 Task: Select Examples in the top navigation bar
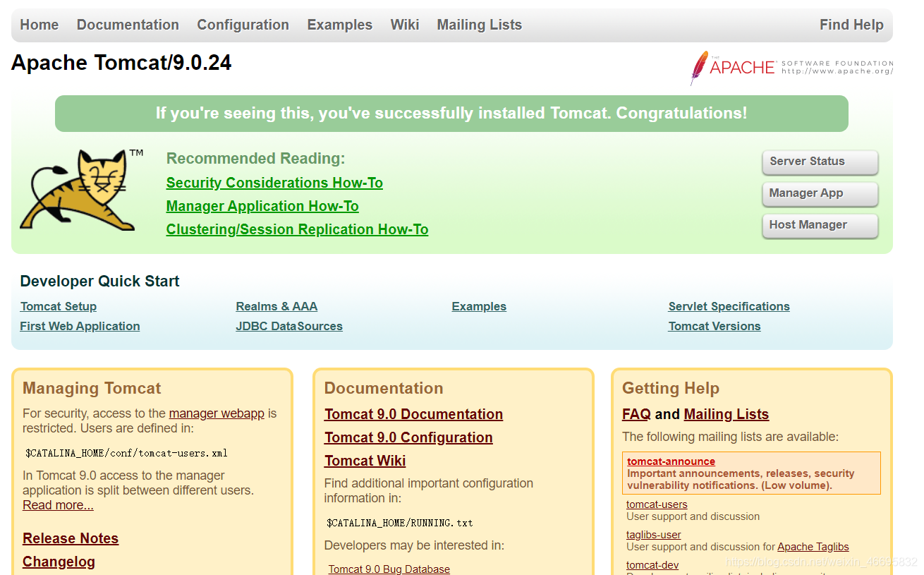tap(339, 25)
